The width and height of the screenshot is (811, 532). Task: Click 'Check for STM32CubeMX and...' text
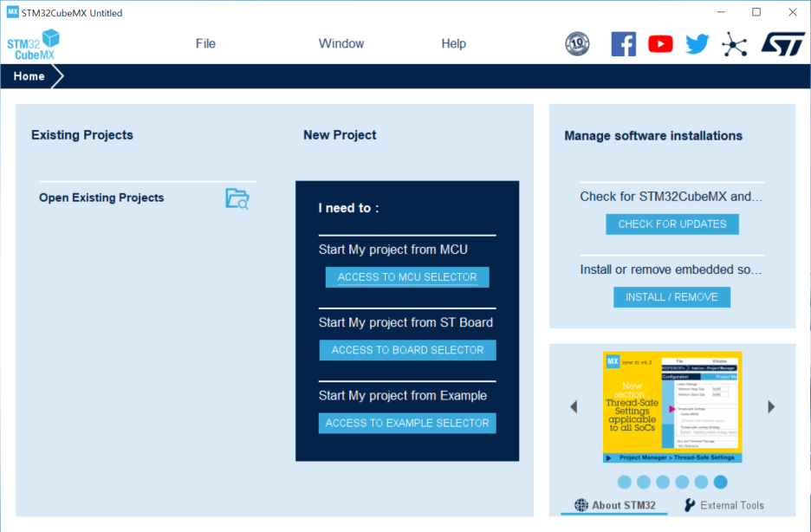(x=671, y=197)
